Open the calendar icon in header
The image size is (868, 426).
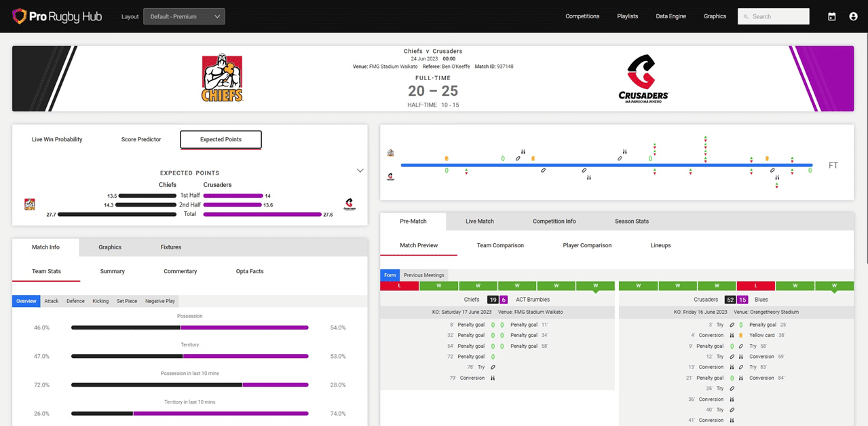click(x=831, y=16)
